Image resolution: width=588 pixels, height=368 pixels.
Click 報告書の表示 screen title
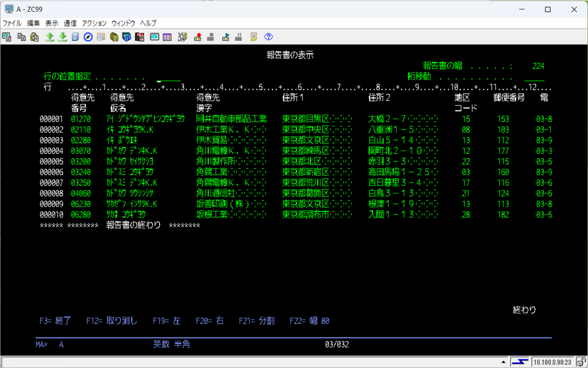tap(290, 55)
